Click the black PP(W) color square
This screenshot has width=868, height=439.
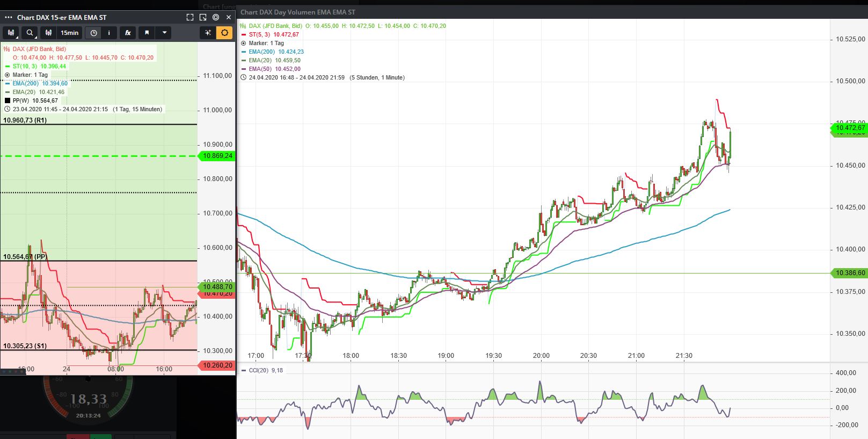coord(8,100)
